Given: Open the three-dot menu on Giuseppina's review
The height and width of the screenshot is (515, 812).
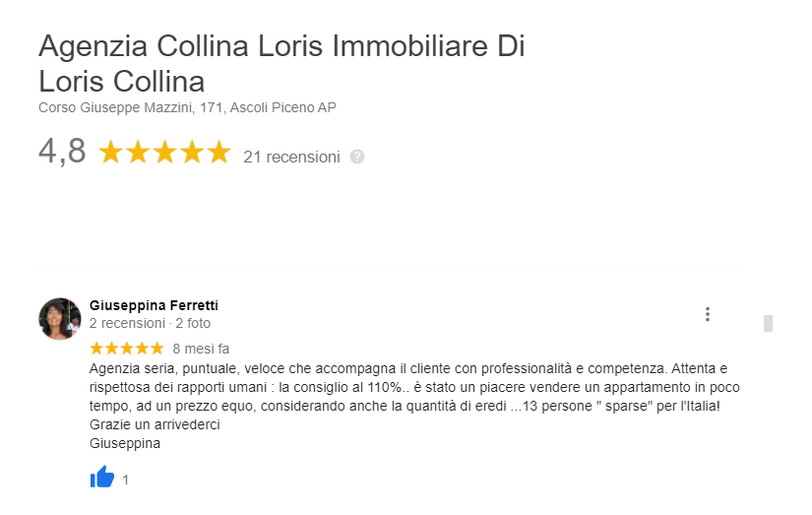Looking at the screenshot, I should coord(708,314).
